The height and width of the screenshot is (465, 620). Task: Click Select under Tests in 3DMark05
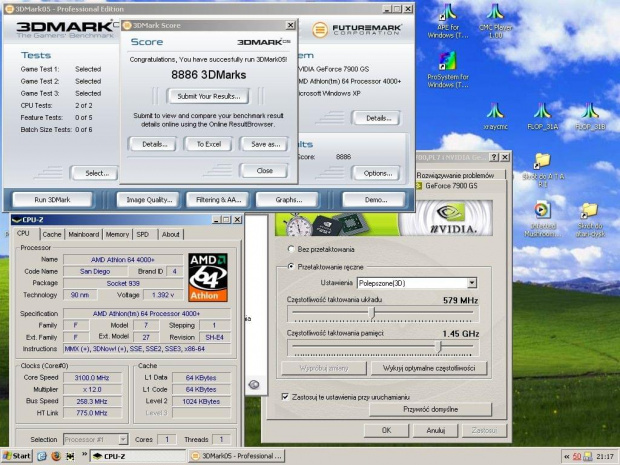pyautogui.click(x=95, y=173)
